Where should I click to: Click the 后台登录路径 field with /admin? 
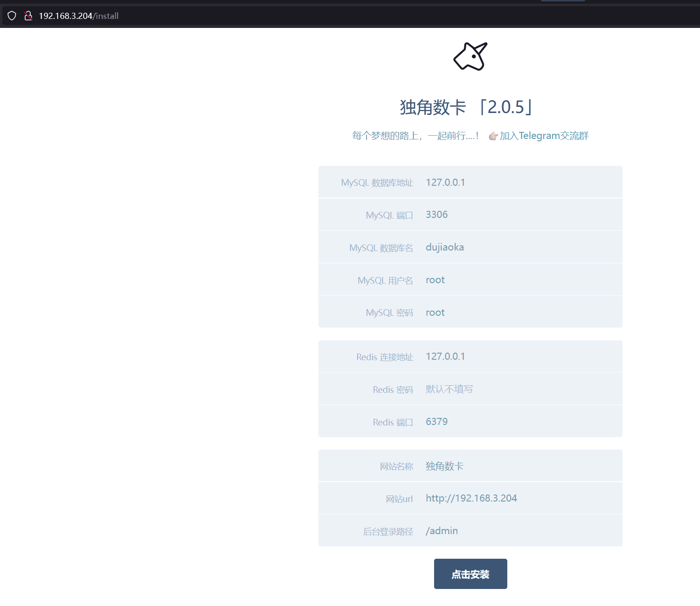pos(520,531)
